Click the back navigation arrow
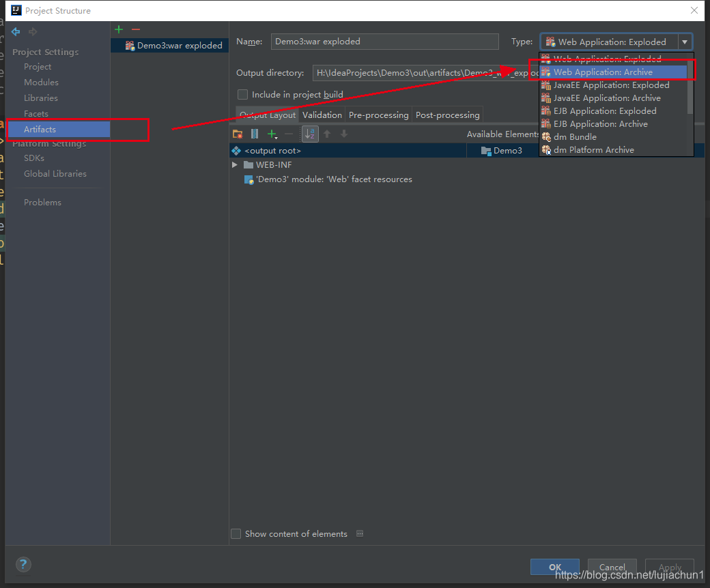 (x=16, y=31)
